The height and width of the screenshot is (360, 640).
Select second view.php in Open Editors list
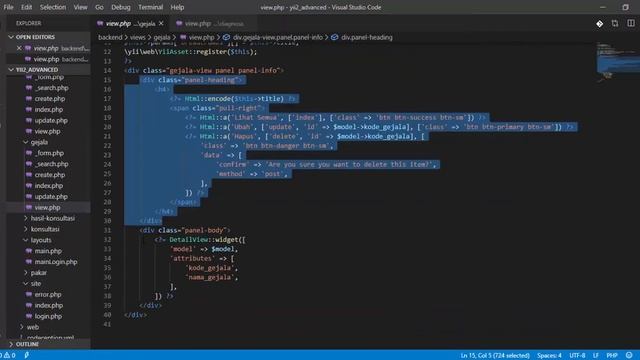(48, 59)
